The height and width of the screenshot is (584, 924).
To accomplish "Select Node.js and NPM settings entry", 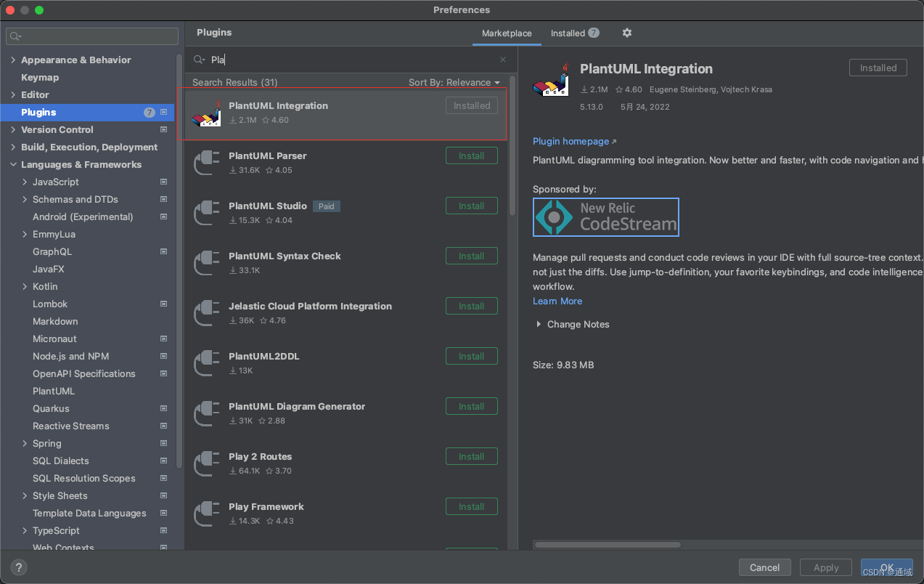I will coord(70,357).
